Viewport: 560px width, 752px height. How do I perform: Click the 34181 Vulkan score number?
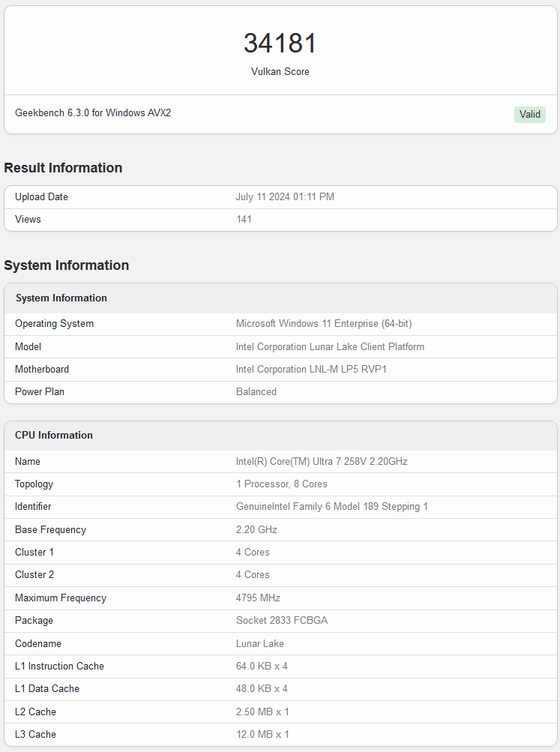point(280,43)
